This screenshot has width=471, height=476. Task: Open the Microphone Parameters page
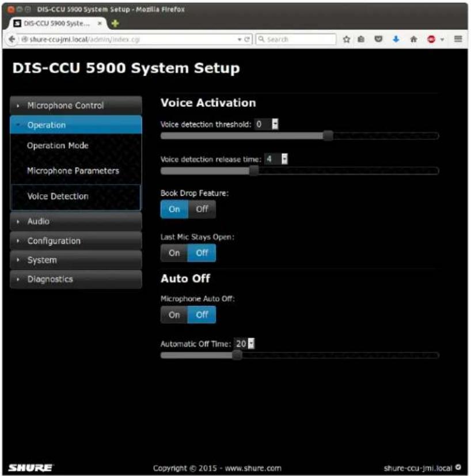[x=76, y=171]
